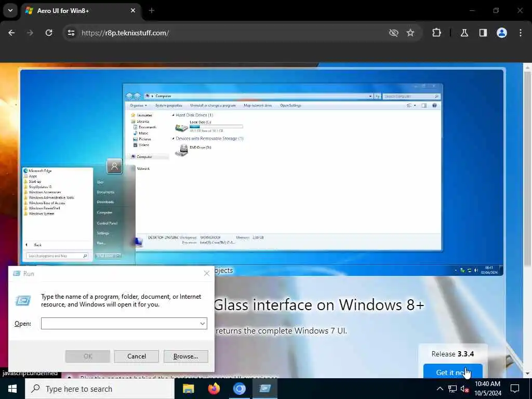Image resolution: width=532 pixels, height=399 pixels.
Task: Open the tab search dropdown arrow
Action: [10, 10]
